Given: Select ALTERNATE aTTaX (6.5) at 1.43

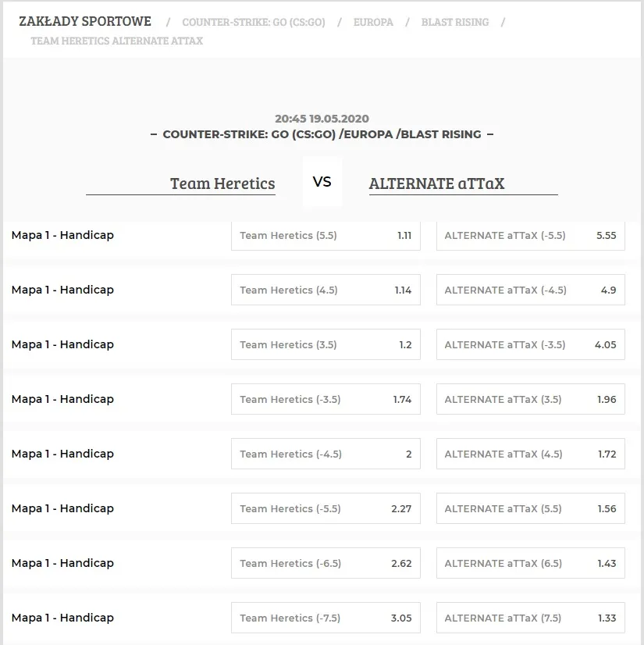Looking at the screenshot, I should point(530,563).
